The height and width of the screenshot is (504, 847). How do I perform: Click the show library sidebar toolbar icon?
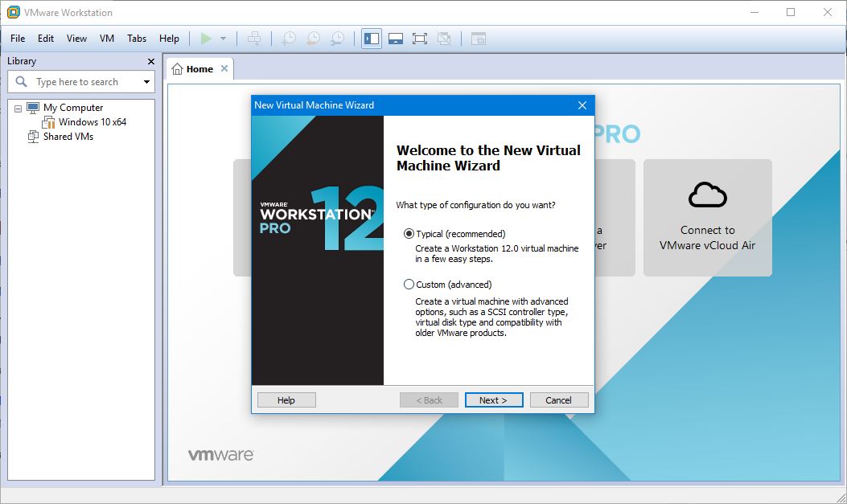371,39
